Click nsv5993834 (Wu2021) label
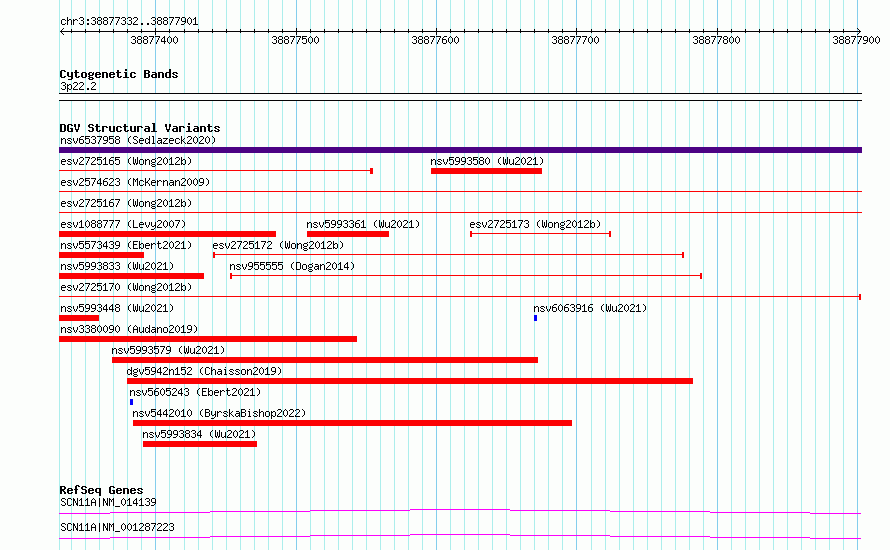The image size is (890, 550). point(199,434)
